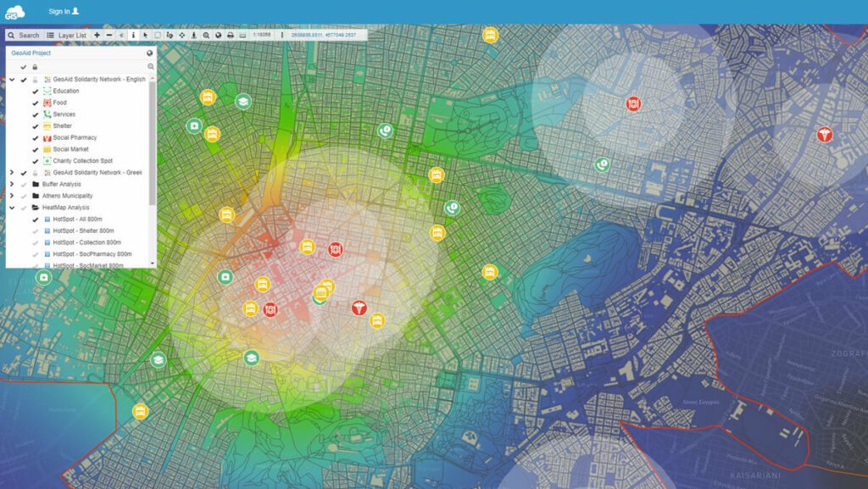
Task: Click the scale bar icon beside the printer
Action: [242, 35]
